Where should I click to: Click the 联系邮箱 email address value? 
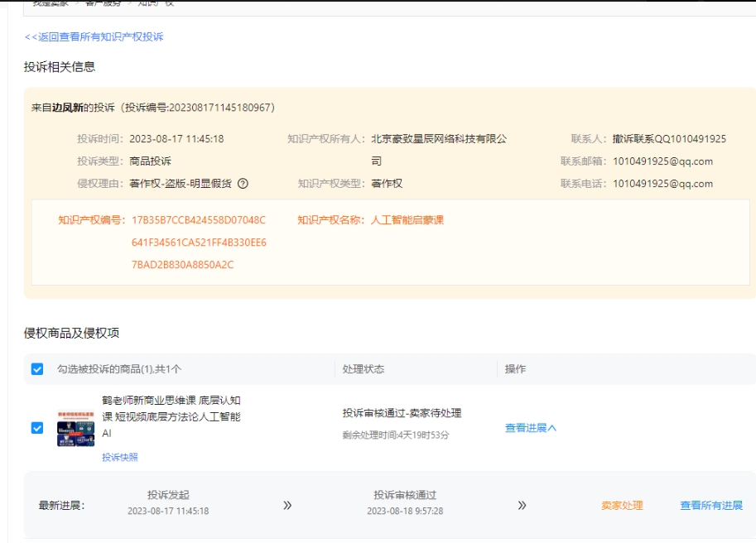pos(662,161)
